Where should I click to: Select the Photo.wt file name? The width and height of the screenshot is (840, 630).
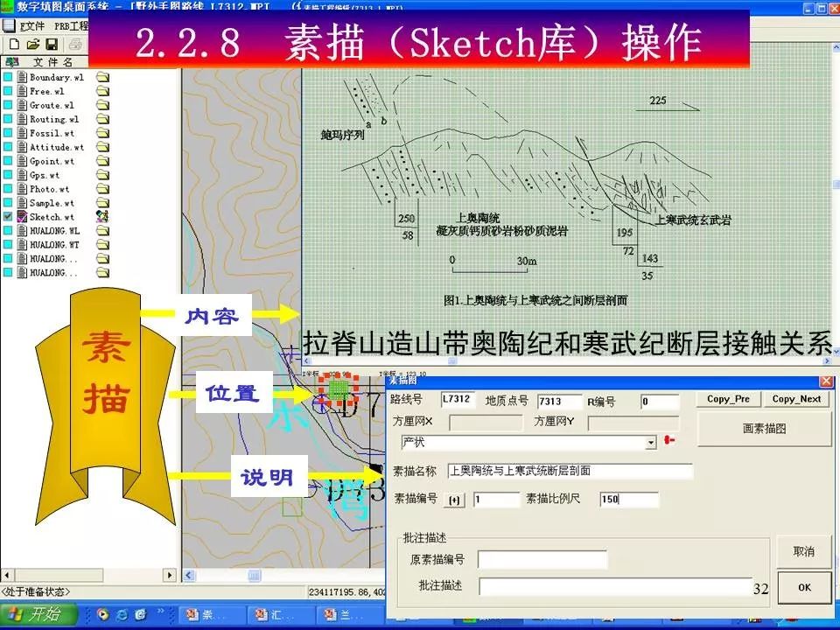click(49, 189)
